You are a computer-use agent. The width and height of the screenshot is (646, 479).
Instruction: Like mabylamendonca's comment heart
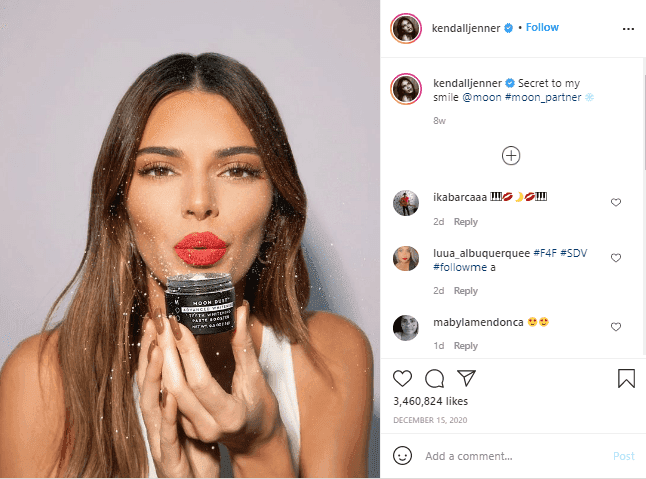coord(616,327)
